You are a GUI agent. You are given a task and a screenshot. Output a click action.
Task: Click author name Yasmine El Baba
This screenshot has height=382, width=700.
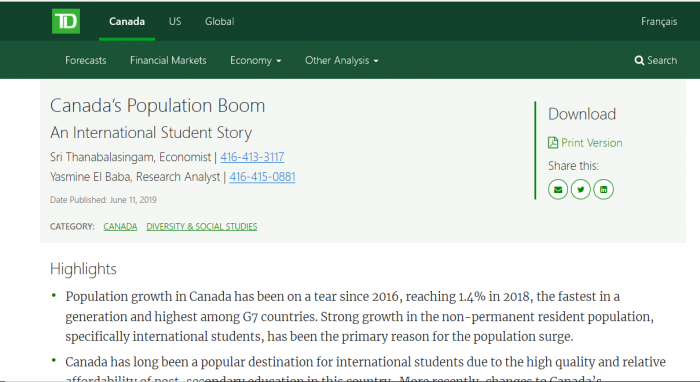[90, 177]
